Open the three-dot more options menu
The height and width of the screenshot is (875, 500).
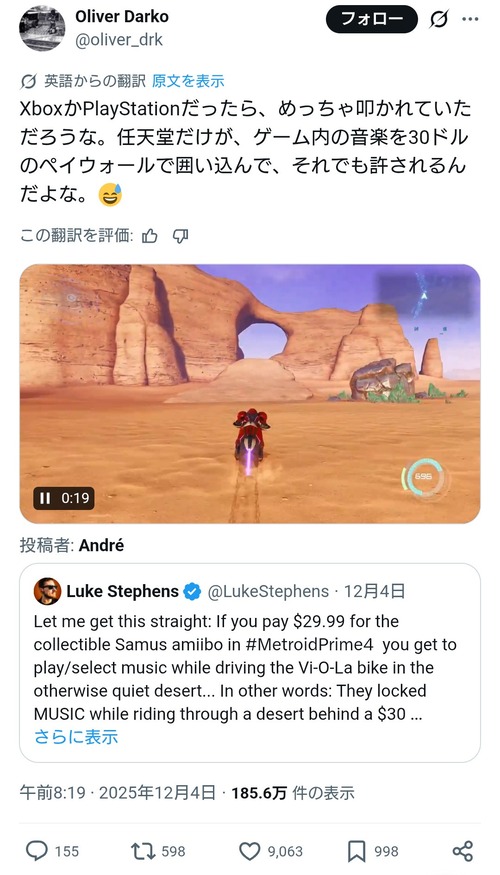[x=470, y=20]
